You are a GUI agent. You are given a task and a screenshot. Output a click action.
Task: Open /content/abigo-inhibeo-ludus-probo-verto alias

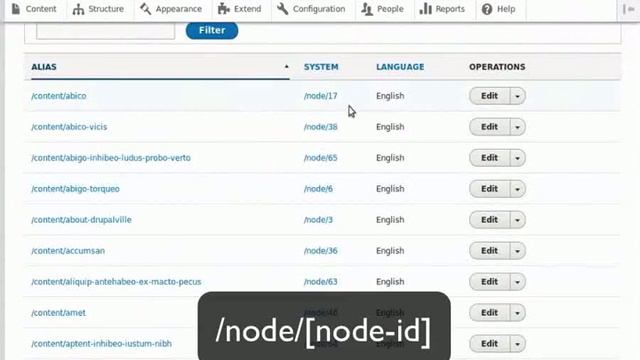pos(111,158)
